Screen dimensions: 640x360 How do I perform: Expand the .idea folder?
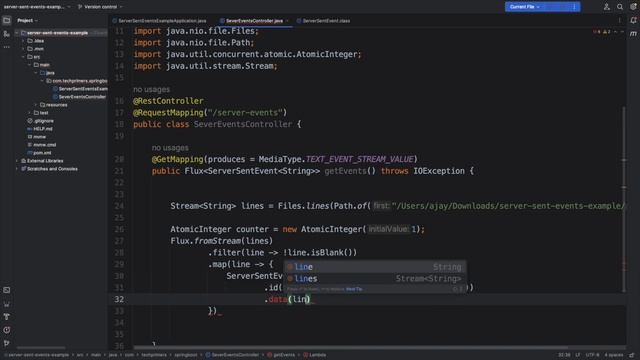point(23,41)
